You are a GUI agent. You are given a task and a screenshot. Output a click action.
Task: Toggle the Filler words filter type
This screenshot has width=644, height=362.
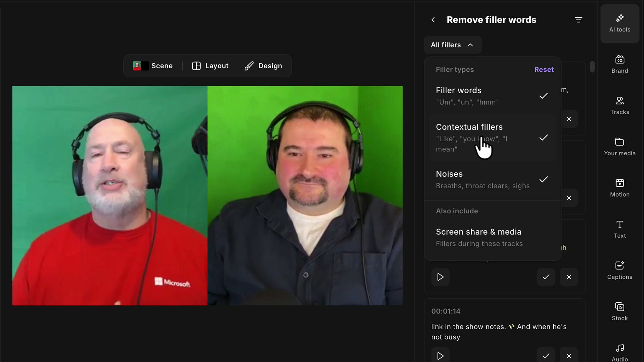click(492, 96)
